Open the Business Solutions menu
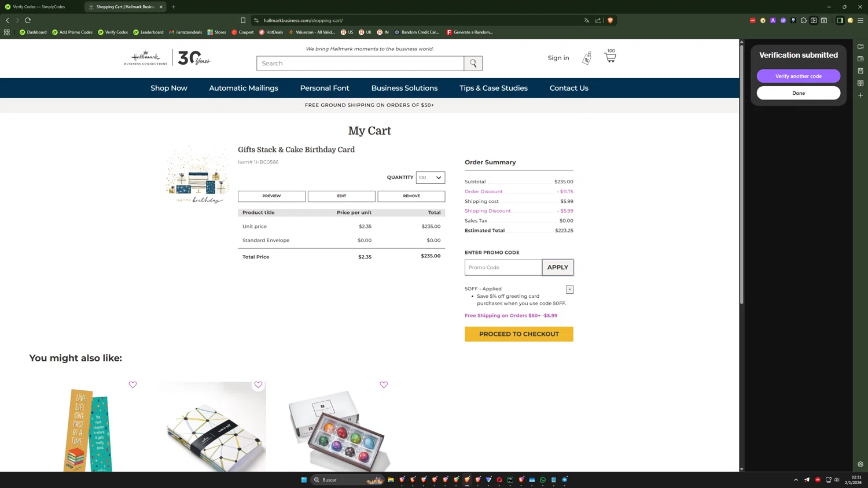 (x=404, y=88)
